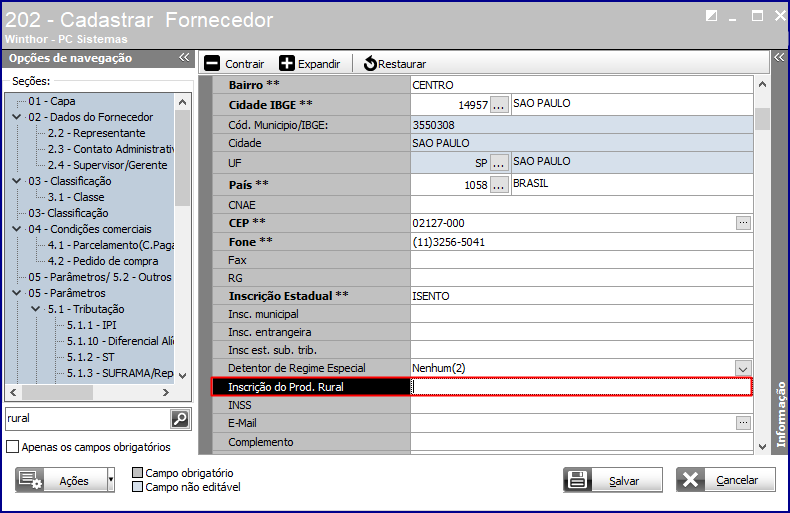Click the Campo não editável legend box
790x513 pixels.
pos(137,487)
